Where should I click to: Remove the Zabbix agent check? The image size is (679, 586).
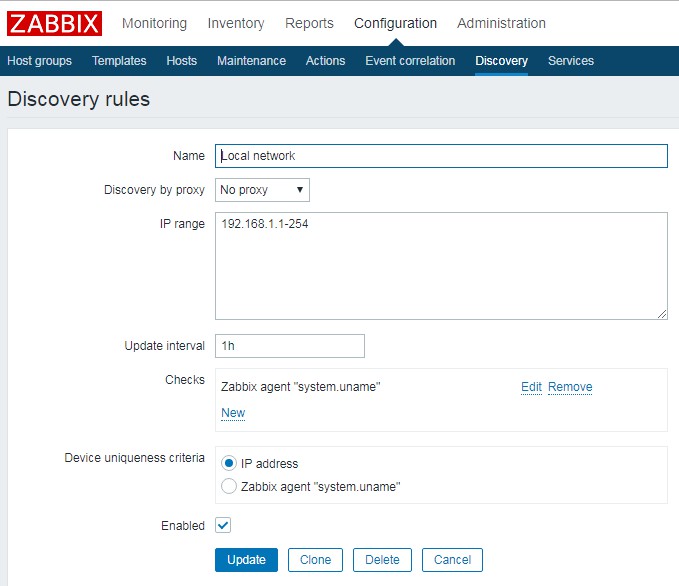(x=570, y=387)
